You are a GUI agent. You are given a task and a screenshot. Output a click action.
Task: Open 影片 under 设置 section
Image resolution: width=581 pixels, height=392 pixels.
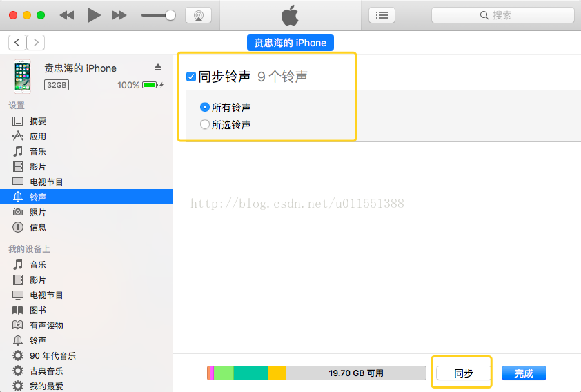point(86,167)
